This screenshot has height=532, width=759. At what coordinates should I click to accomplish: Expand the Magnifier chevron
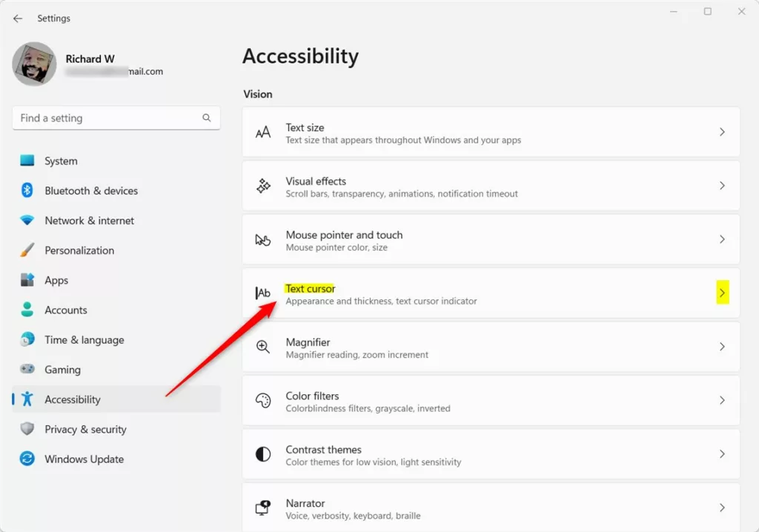(722, 347)
